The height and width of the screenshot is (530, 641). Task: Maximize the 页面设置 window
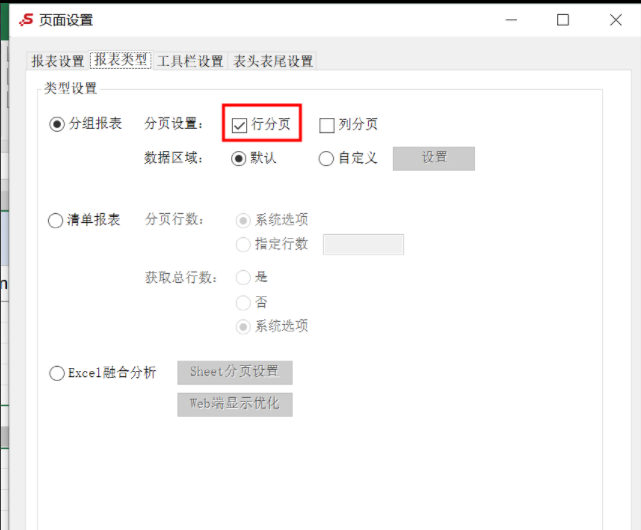pos(563,20)
